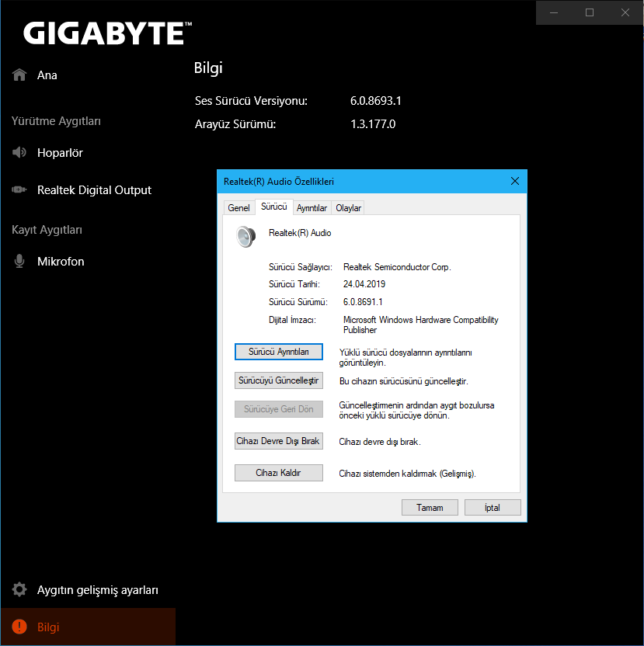Screen dimensions: 644x646
Task: Open the Olaylar tab
Action: pos(348,207)
